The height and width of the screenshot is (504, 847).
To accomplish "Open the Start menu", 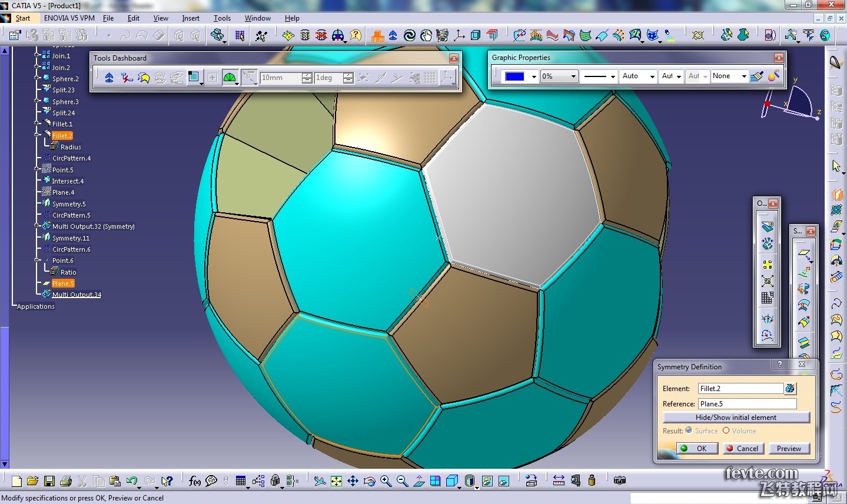I will pos(23,18).
